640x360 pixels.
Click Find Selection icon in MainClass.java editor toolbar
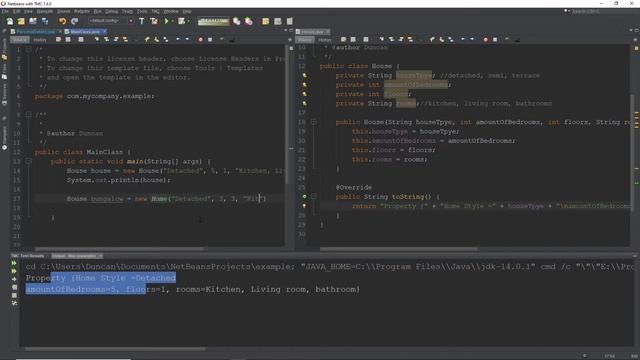point(96,40)
